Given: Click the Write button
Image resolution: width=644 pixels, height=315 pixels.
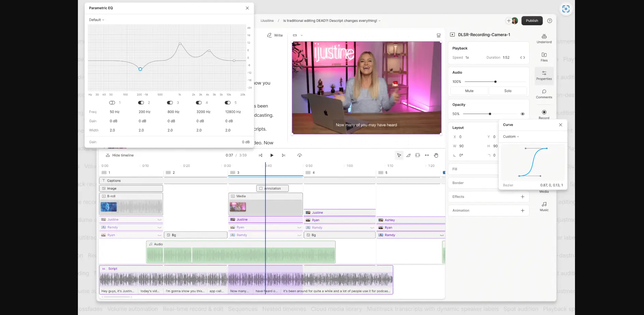Looking at the screenshot, I should tap(275, 35).
